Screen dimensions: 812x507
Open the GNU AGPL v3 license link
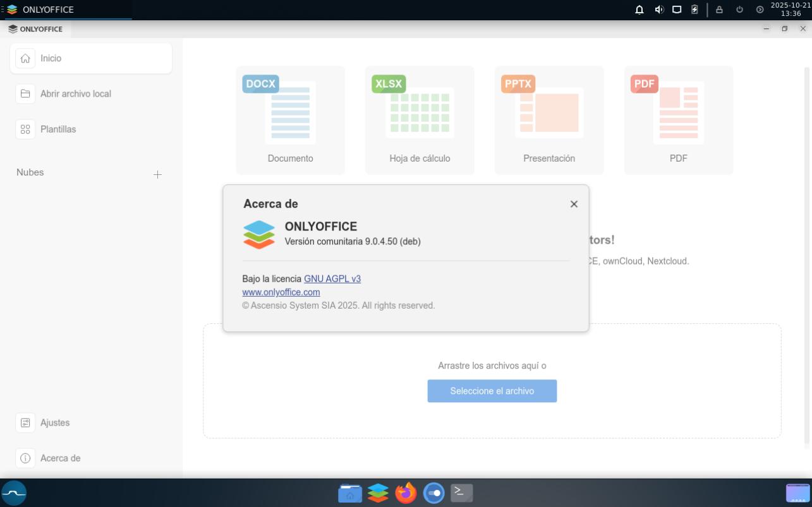pyautogui.click(x=332, y=278)
